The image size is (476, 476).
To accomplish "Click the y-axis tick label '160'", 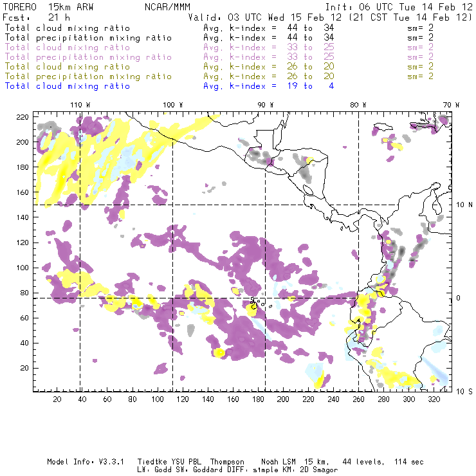I will (23, 192).
